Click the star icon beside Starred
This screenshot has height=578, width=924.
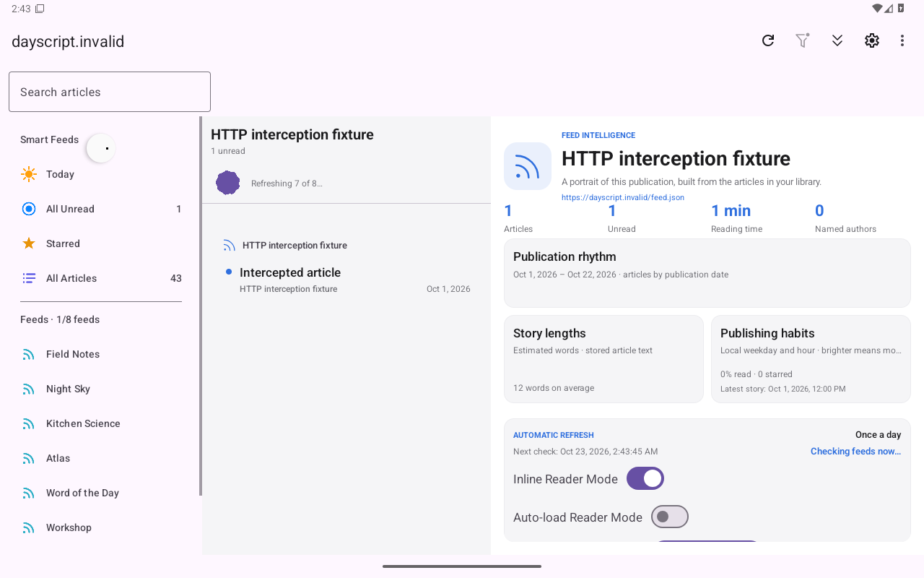29,243
